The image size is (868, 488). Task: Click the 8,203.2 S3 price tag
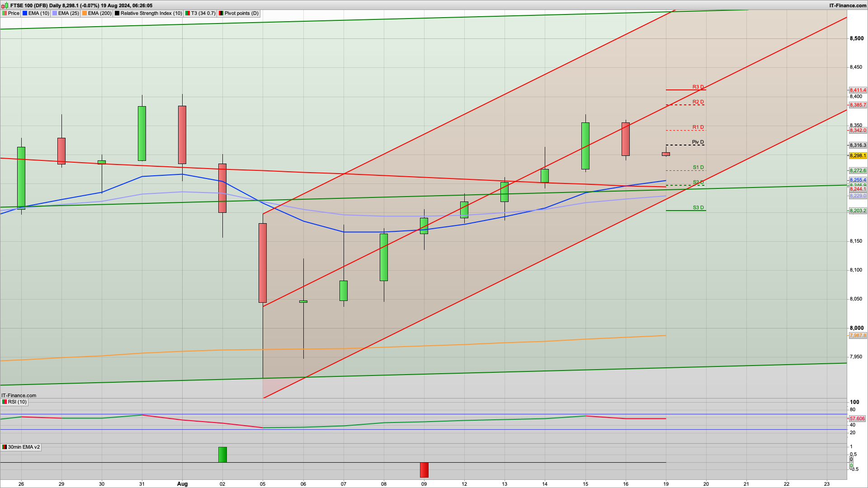pos(858,211)
